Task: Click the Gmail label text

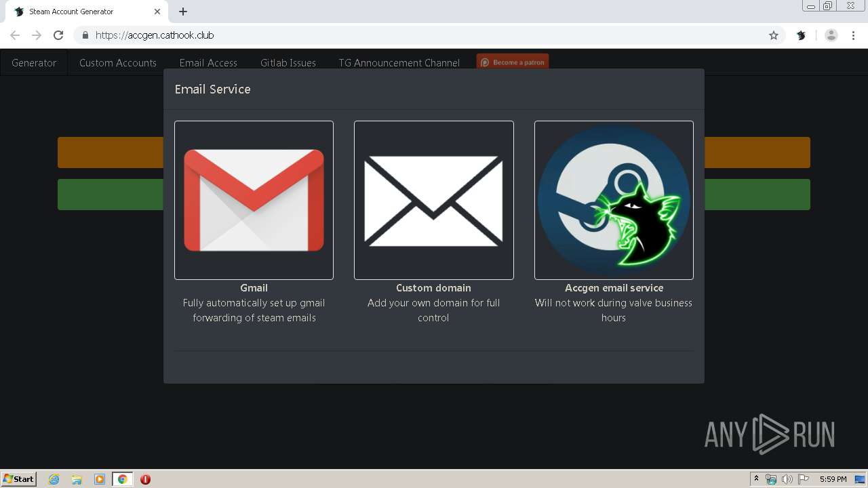Action: [254, 287]
